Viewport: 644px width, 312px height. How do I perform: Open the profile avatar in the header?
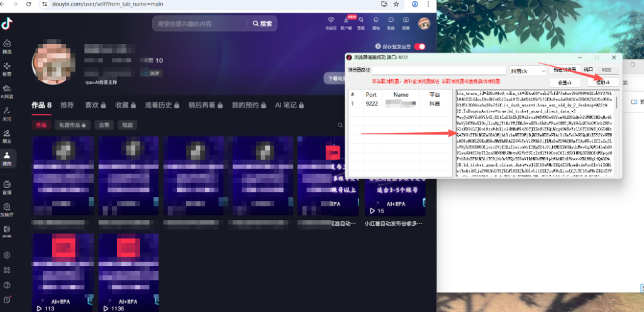click(425, 23)
